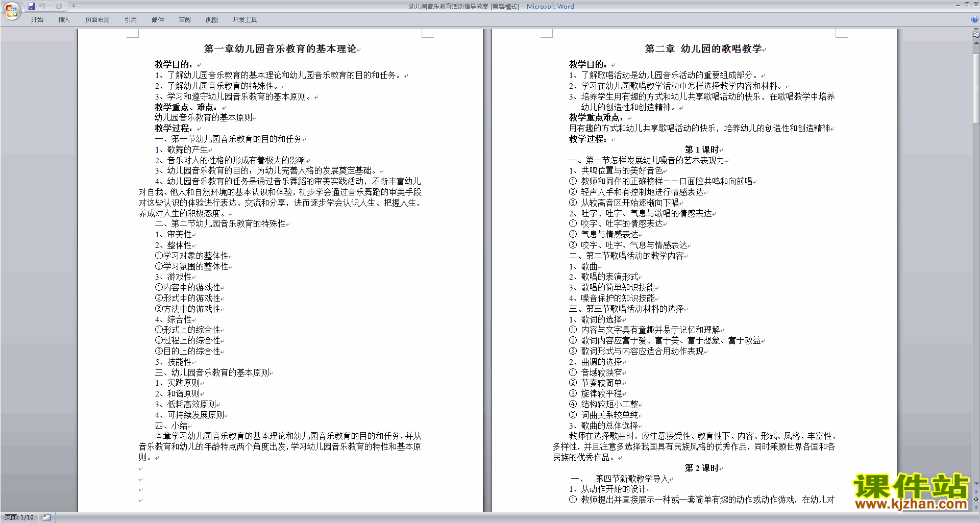The height and width of the screenshot is (523, 980).
Task: Click the line 幼儿园音乐教育的基本原则 under 教学重点
Action: (204, 118)
